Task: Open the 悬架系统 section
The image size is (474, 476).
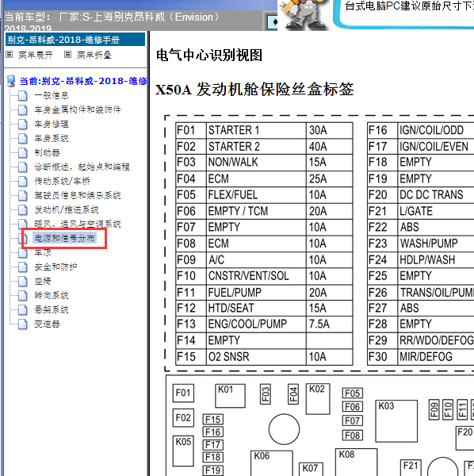Action: click(52, 310)
